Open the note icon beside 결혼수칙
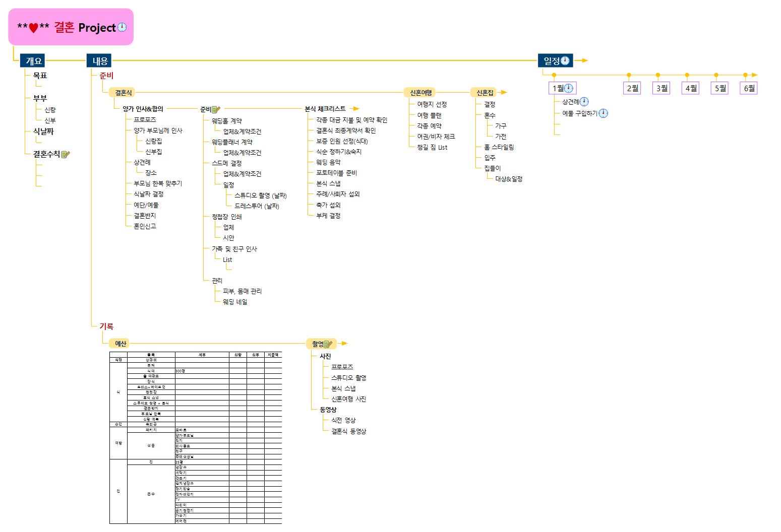Screen dimensions: 781x532 [66, 154]
